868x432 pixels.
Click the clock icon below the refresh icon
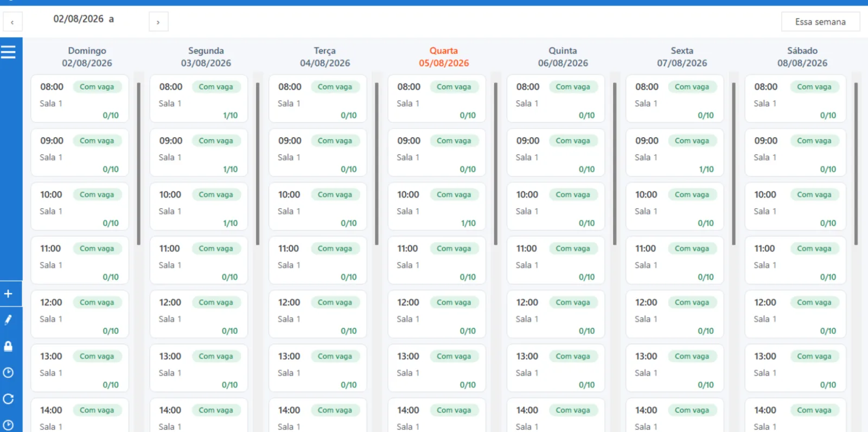pos(8,425)
